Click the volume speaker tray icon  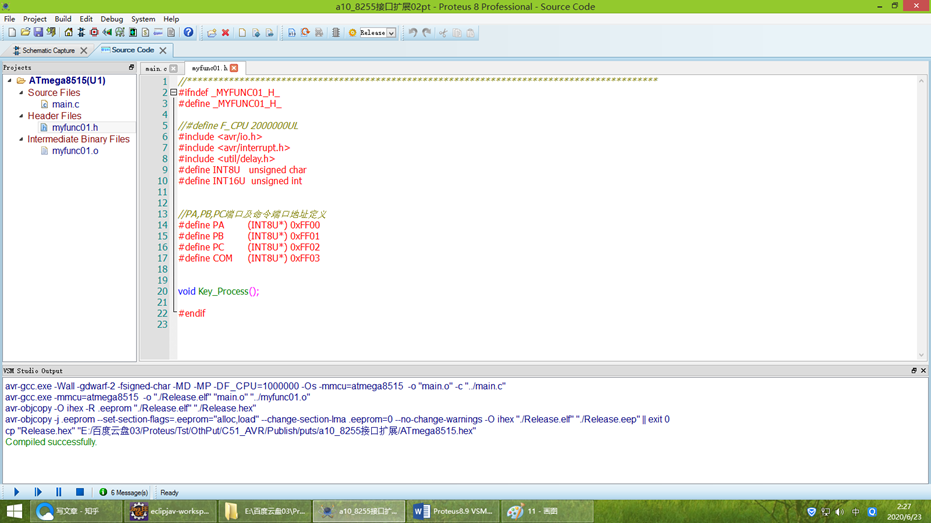(840, 512)
